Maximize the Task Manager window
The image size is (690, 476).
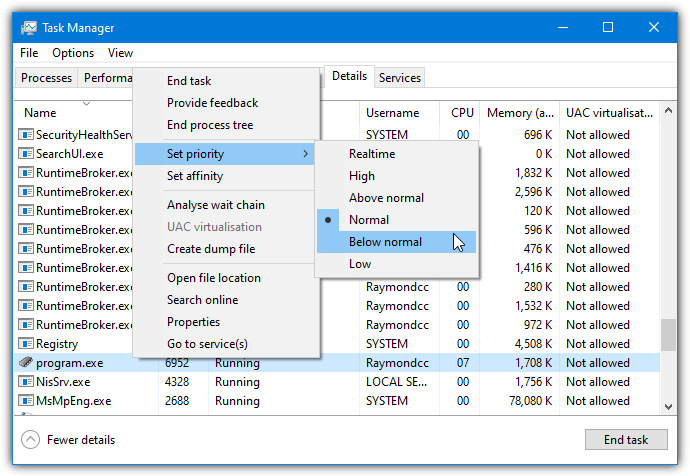pyautogui.click(x=608, y=27)
